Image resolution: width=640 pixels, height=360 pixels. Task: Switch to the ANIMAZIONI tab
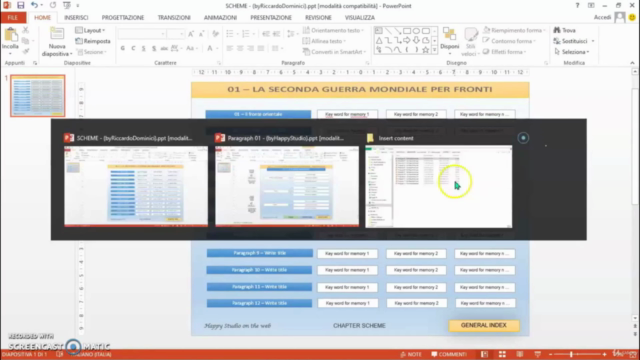(220, 18)
